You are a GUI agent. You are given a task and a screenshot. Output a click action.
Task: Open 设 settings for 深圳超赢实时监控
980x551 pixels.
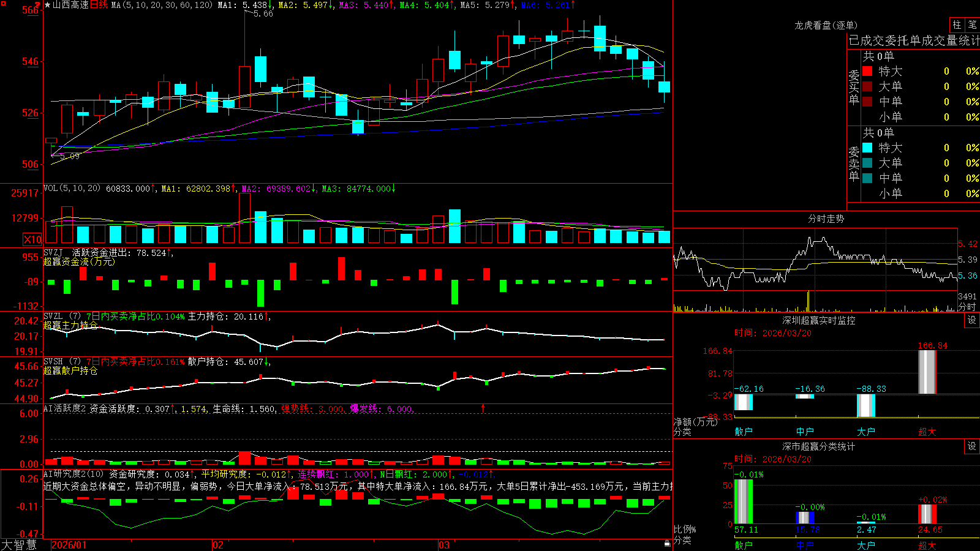[972, 320]
